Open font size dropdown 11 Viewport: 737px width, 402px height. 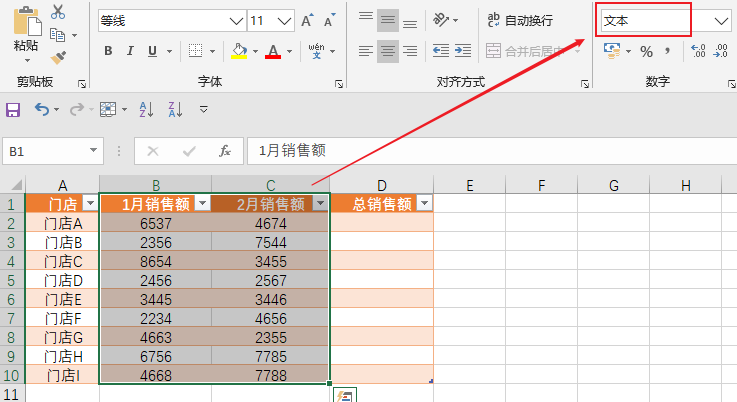click(284, 21)
